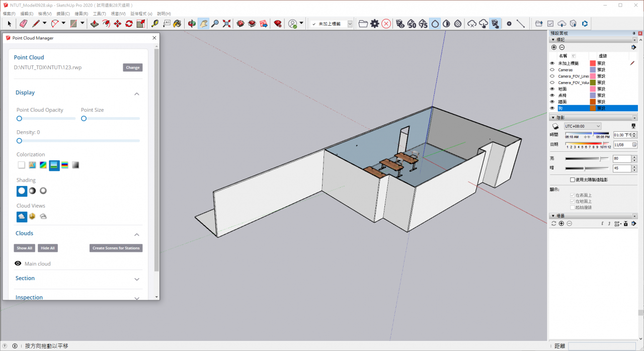Open the 說明(H) menu
The width and height of the screenshot is (644, 351).
[164, 14]
